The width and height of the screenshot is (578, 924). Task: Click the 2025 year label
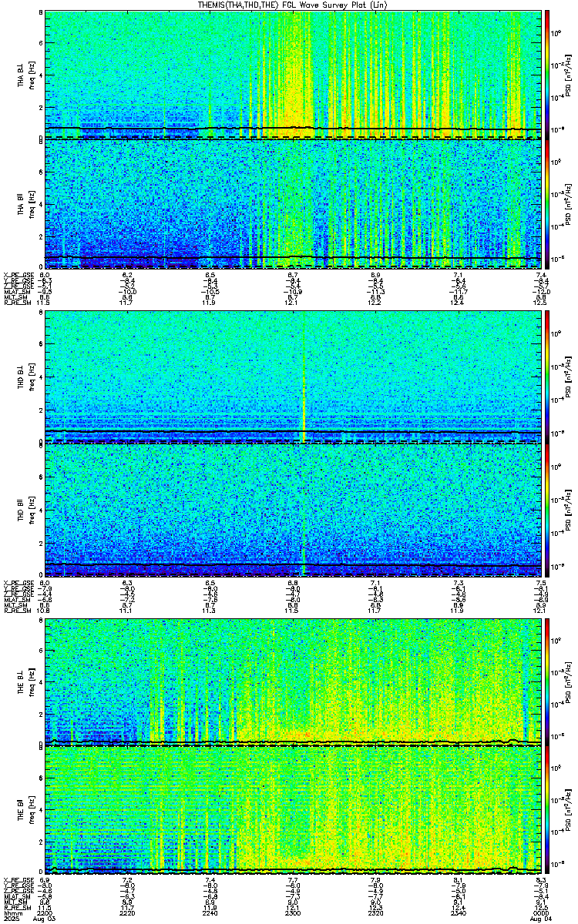[x=11, y=918]
